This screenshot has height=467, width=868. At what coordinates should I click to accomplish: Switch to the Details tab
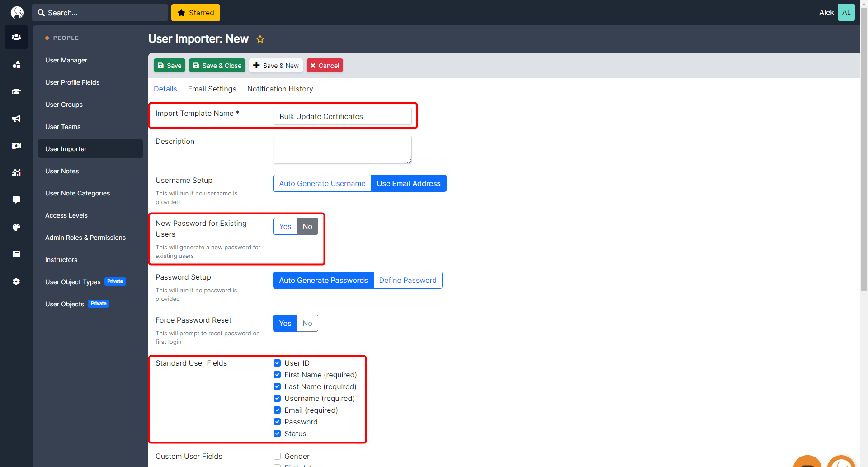(x=165, y=89)
